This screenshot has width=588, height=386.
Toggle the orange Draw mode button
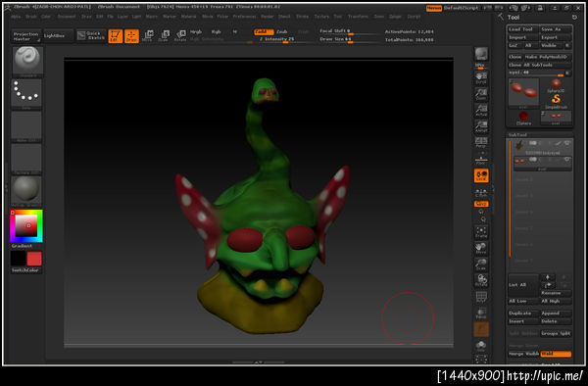pos(131,36)
